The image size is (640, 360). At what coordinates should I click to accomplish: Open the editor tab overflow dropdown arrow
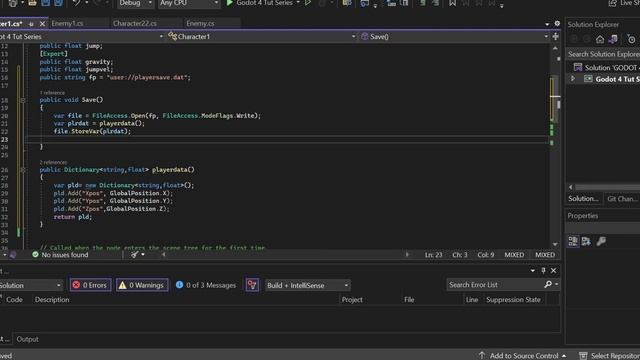pyautogui.click(x=547, y=24)
